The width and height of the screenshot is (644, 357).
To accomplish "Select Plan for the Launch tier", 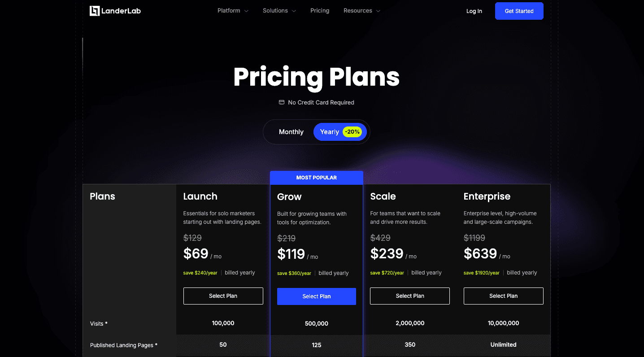I will pyautogui.click(x=223, y=296).
